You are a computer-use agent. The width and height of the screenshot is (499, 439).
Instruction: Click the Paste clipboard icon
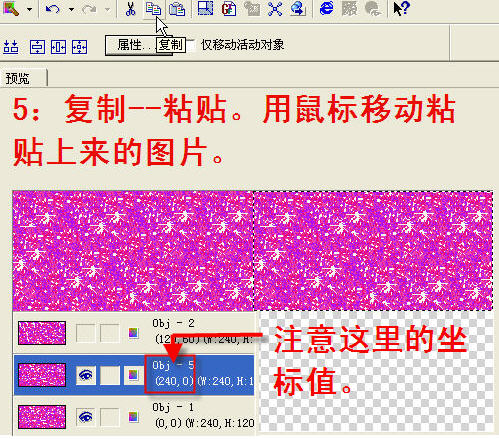pyautogui.click(x=177, y=9)
